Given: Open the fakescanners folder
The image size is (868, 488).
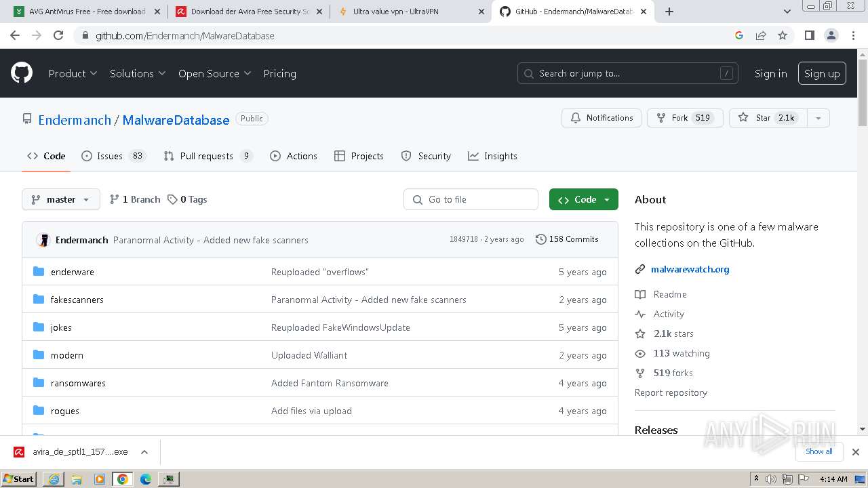Looking at the screenshot, I should click(77, 300).
